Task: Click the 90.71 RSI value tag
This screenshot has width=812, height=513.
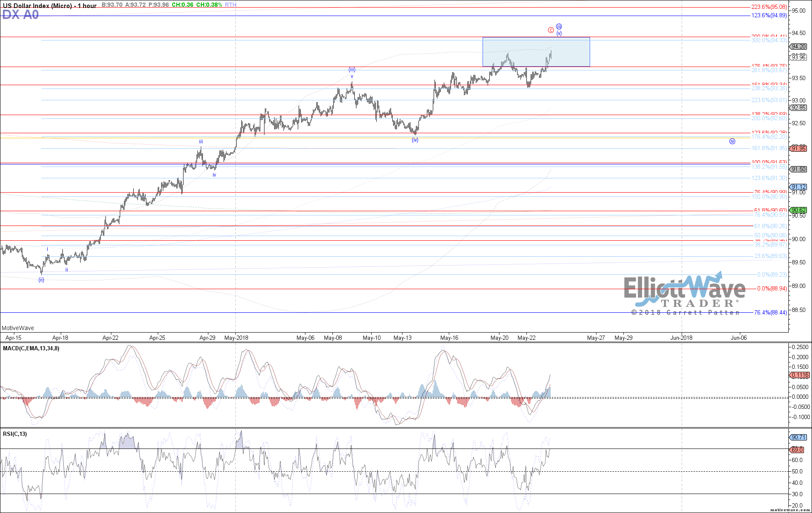Action: [798, 437]
